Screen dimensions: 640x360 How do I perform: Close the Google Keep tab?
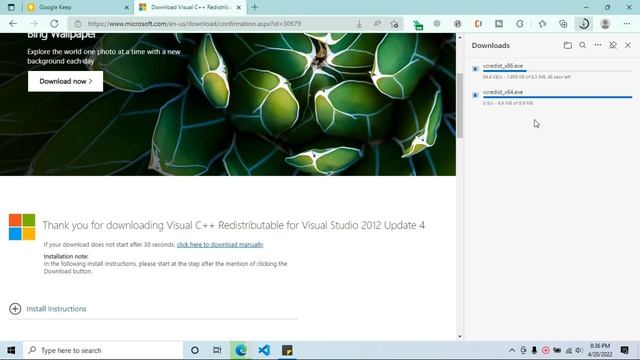tap(127, 7)
